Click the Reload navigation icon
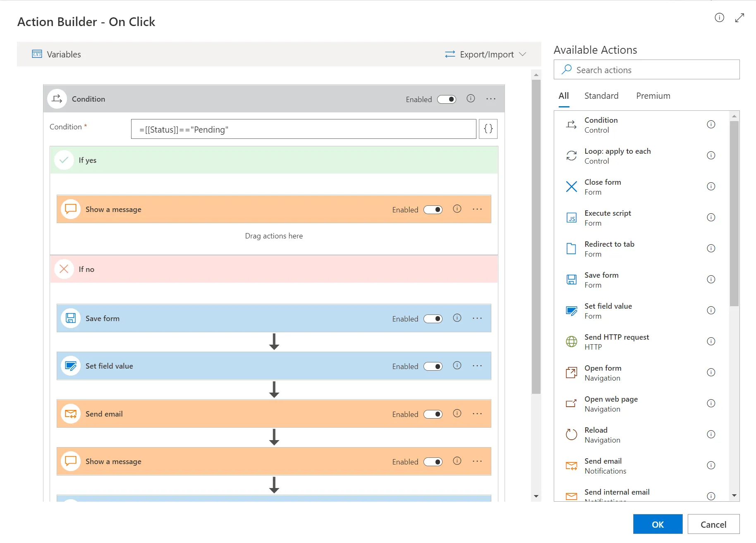 pos(571,435)
